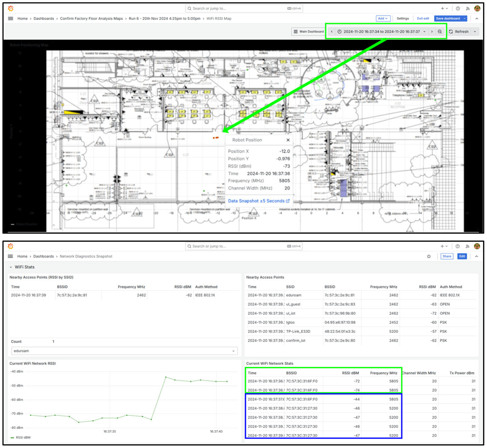Viewport: 487px width, 448px height.
Task: Open the refresh interval dropdown arrow
Action: tap(475, 32)
